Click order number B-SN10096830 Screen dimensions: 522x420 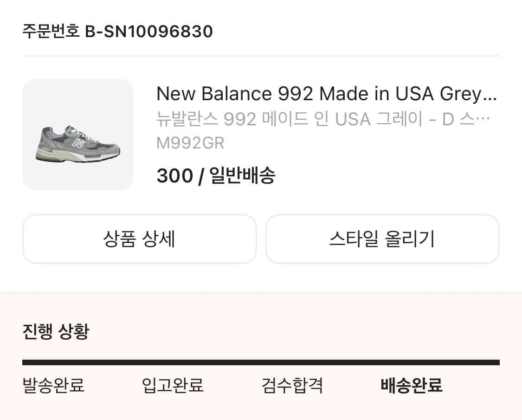[149, 31]
